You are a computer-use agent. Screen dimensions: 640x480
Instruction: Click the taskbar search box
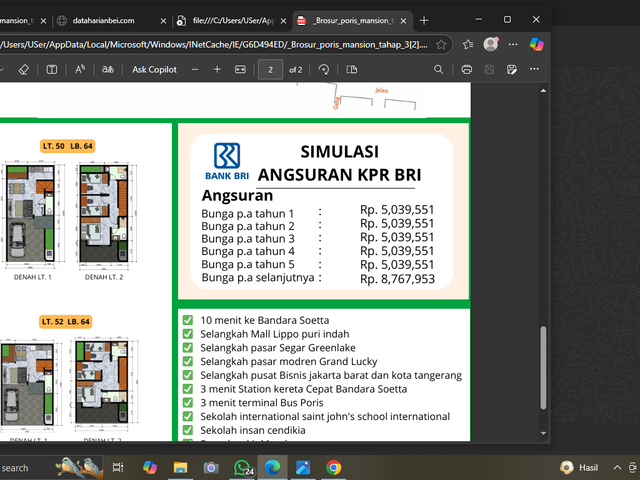51,468
